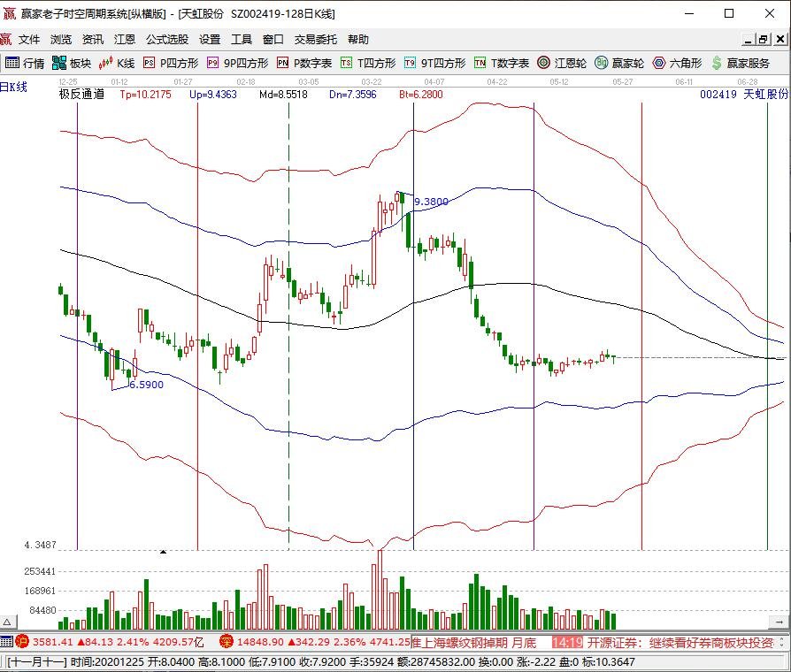Close the inner chart child window
The height and width of the screenshot is (672, 791).
tap(779, 39)
